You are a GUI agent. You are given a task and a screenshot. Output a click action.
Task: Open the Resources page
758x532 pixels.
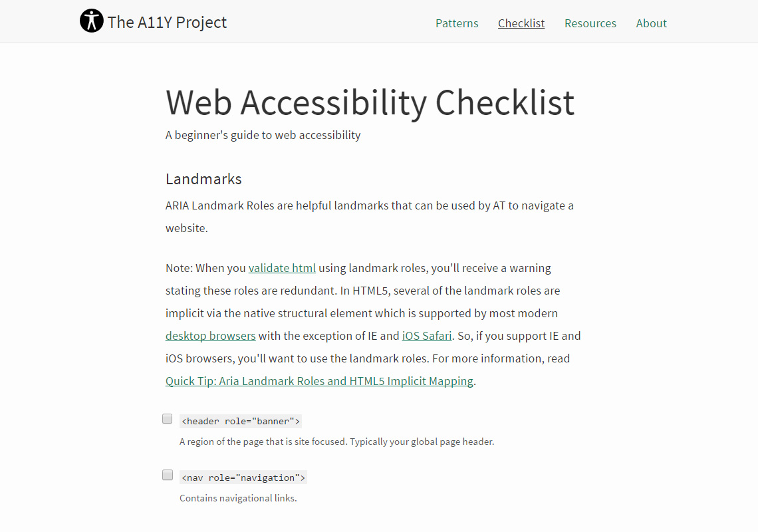click(590, 23)
